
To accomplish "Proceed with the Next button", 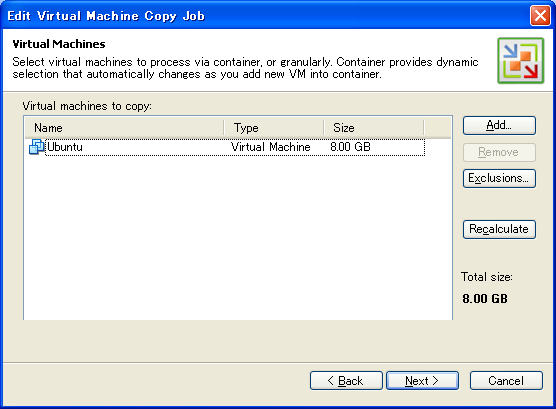I will click(x=422, y=381).
